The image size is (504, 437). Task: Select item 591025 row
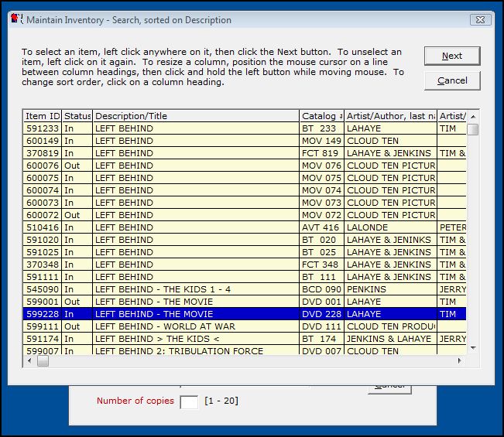(245, 252)
